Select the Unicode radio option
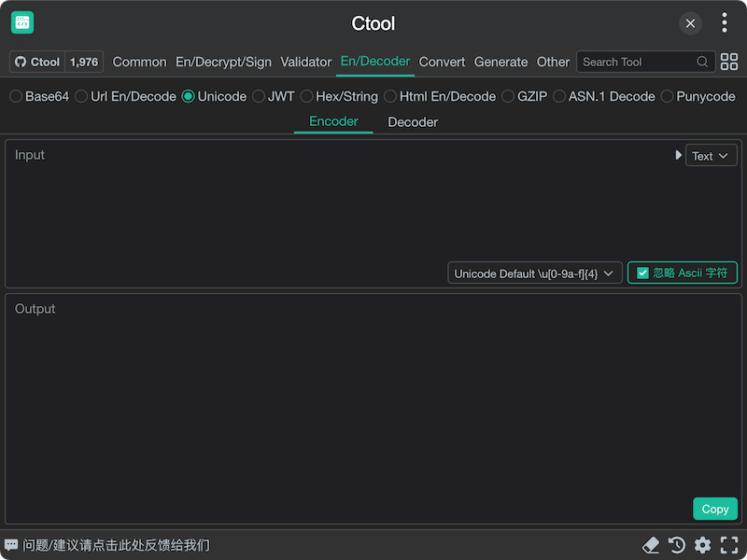 tap(214, 96)
